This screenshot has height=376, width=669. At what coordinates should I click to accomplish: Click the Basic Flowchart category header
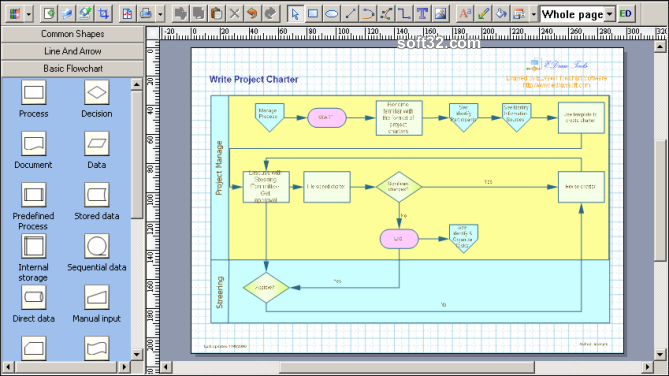[73, 68]
